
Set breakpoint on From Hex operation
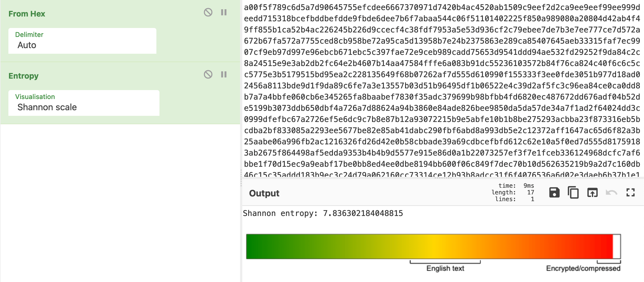(x=224, y=12)
